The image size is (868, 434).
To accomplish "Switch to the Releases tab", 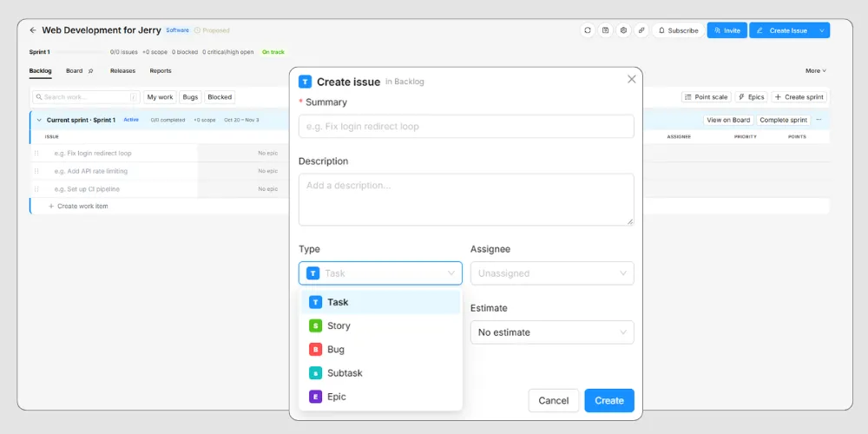I will tap(123, 71).
